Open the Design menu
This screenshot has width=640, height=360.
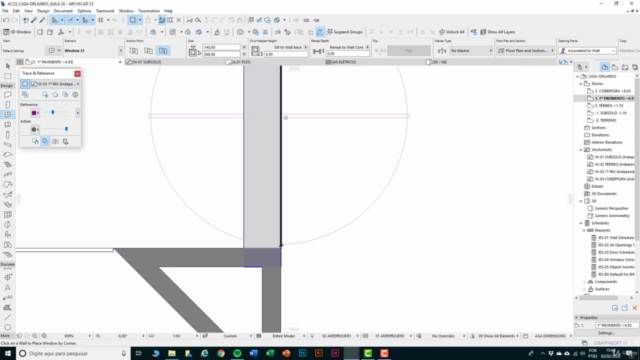43,11
